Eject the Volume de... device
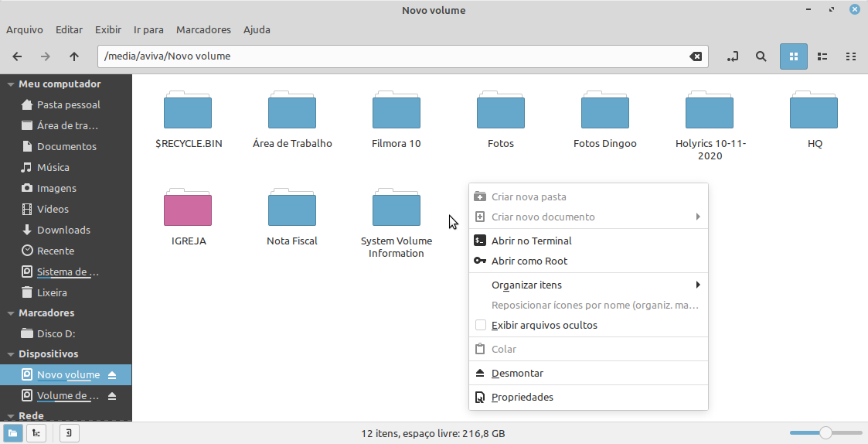This screenshot has height=444, width=868. (x=112, y=396)
